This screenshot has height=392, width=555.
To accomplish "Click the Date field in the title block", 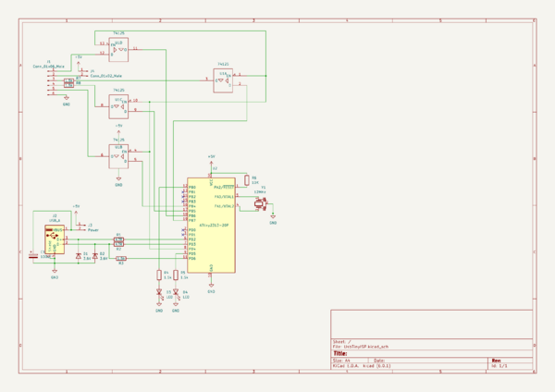I will coord(379,361).
